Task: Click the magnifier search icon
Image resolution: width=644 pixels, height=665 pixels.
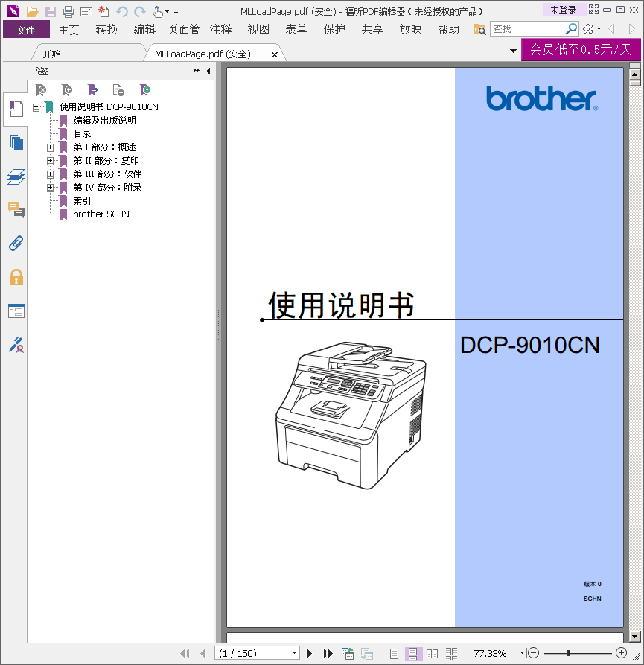Action: tap(572, 29)
